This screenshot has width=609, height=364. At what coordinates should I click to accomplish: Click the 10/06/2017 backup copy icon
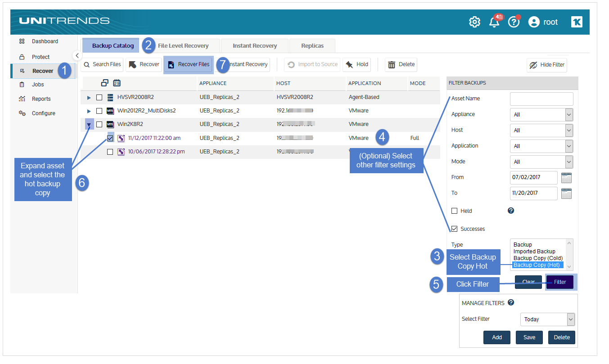tap(121, 152)
